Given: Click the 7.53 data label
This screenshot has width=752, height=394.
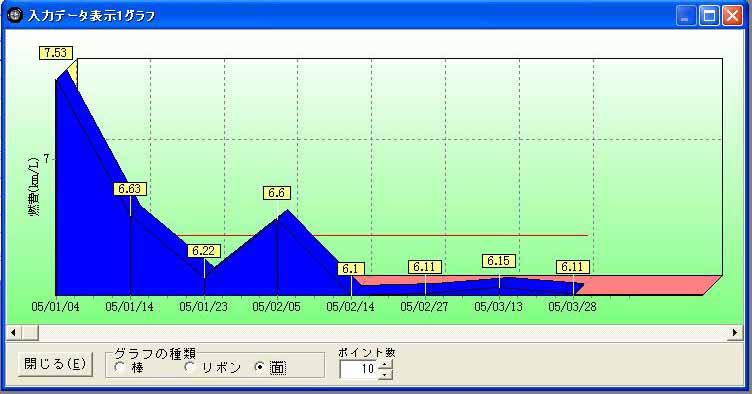Looking at the screenshot, I should tap(56, 53).
